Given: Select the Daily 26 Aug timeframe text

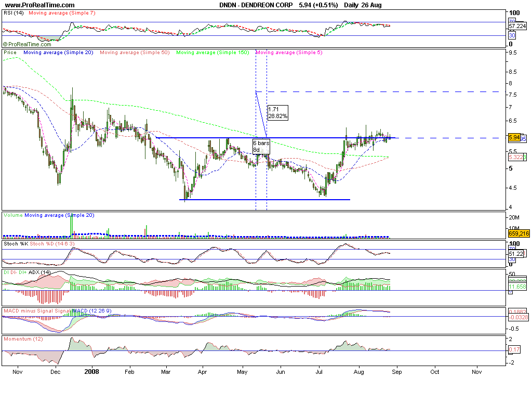Looking at the screenshot, I should tap(363, 5).
